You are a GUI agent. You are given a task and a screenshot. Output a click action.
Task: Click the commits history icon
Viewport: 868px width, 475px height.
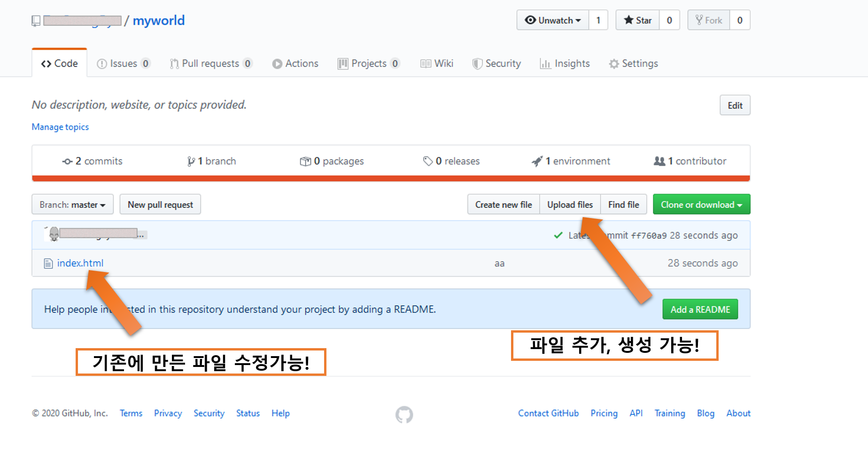pos(67,161)
